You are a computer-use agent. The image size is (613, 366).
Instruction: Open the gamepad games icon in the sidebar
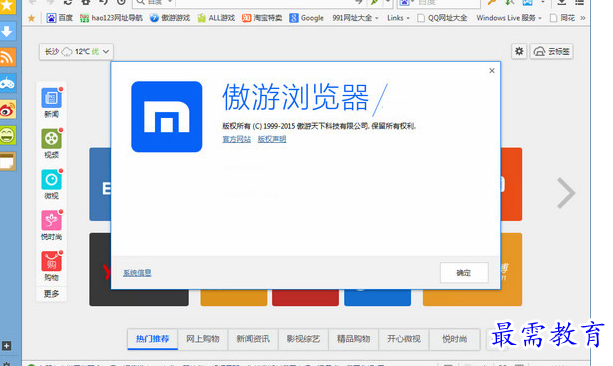coord(7,83)
